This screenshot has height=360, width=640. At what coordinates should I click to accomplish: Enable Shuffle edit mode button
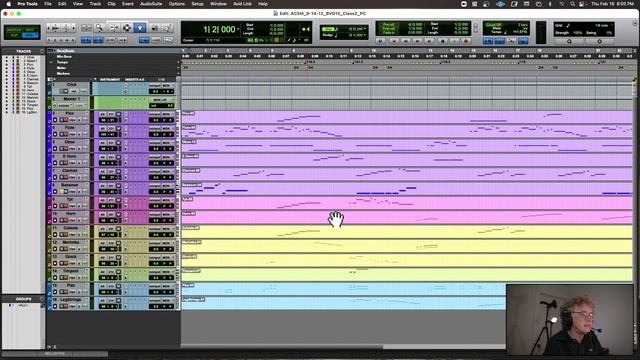coord(14,30)
